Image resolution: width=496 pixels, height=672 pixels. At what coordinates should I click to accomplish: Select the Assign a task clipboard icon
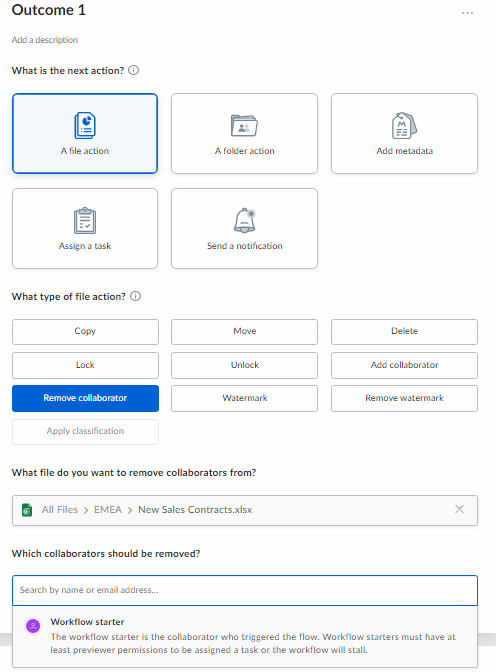(x=85, y=221)
